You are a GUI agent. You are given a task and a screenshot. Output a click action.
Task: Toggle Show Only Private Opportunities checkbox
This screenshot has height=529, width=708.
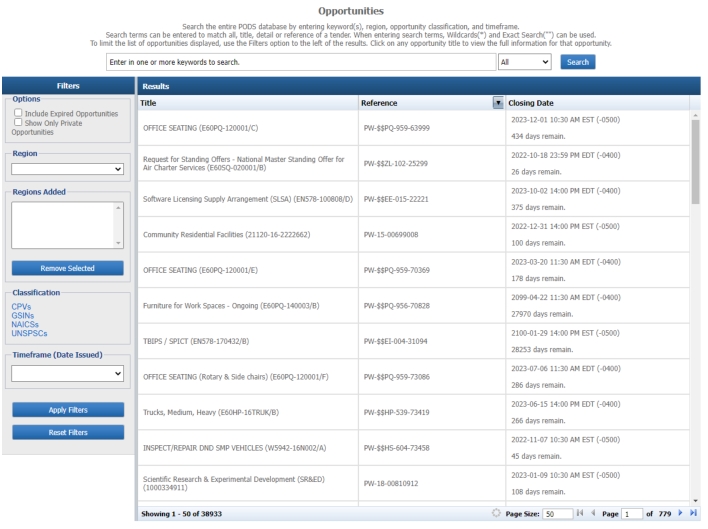18,122
